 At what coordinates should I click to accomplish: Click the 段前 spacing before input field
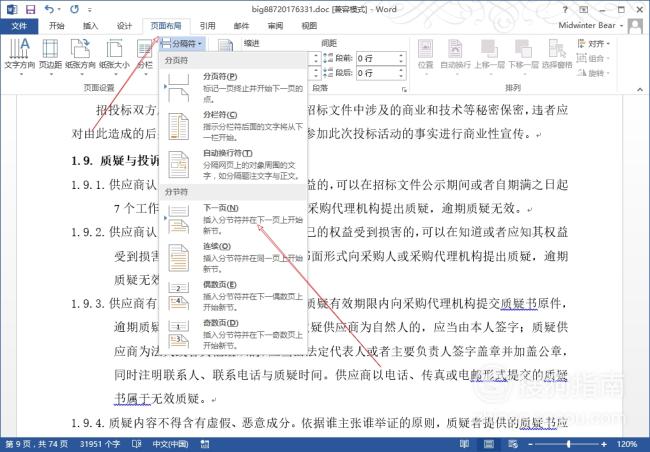(x=376, y=58)
